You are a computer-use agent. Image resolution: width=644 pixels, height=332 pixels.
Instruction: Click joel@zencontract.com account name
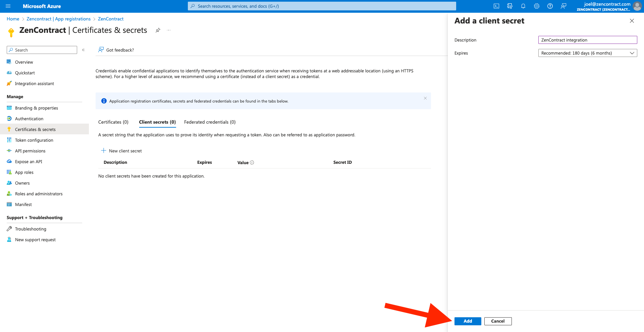(607, 4)
